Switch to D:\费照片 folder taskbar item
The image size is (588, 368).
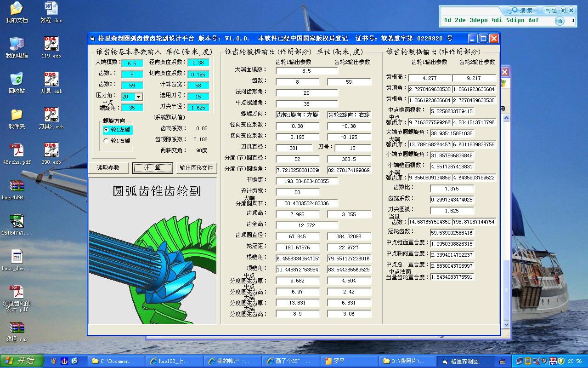[407, 361]
